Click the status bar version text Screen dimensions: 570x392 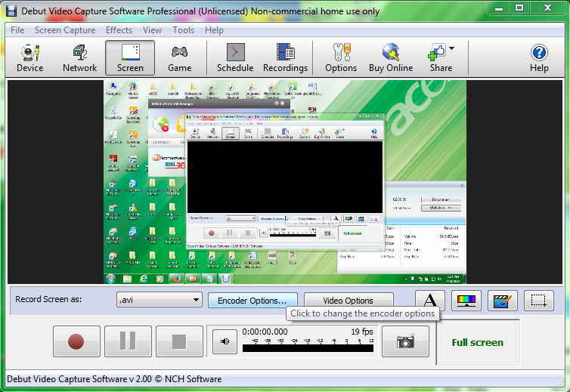(x=114, y=379)
